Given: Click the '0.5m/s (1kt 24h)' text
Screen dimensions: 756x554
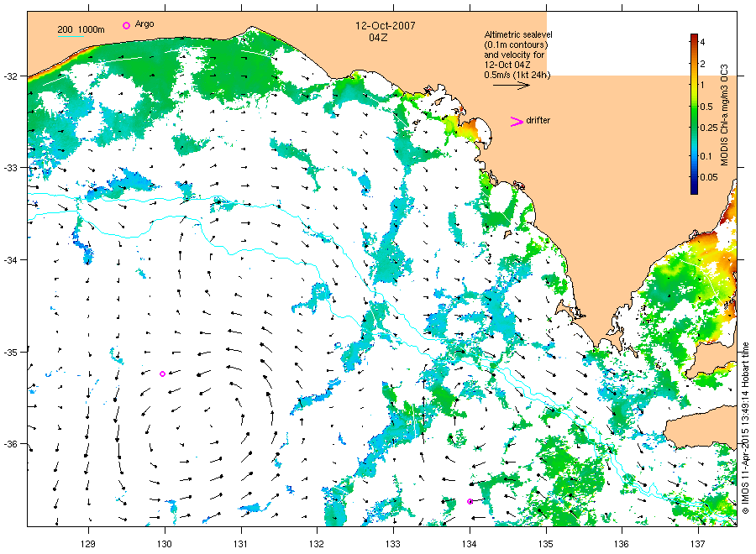Looking at the screenshot, I should click(x=517, y=75).
